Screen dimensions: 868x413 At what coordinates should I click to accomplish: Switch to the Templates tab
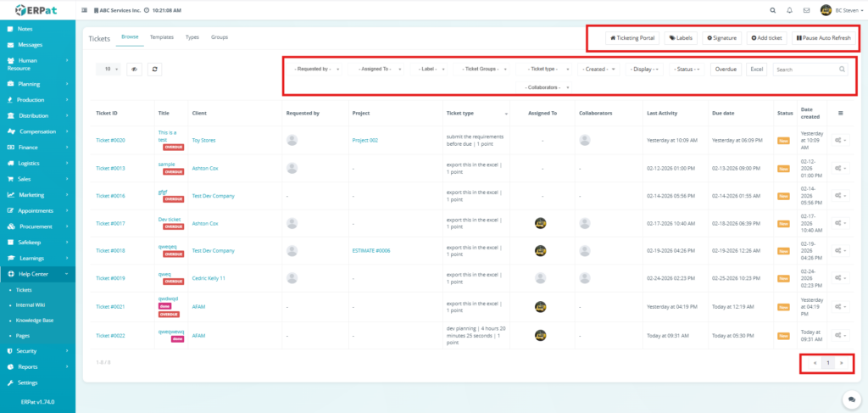click(x=161, y=37)
